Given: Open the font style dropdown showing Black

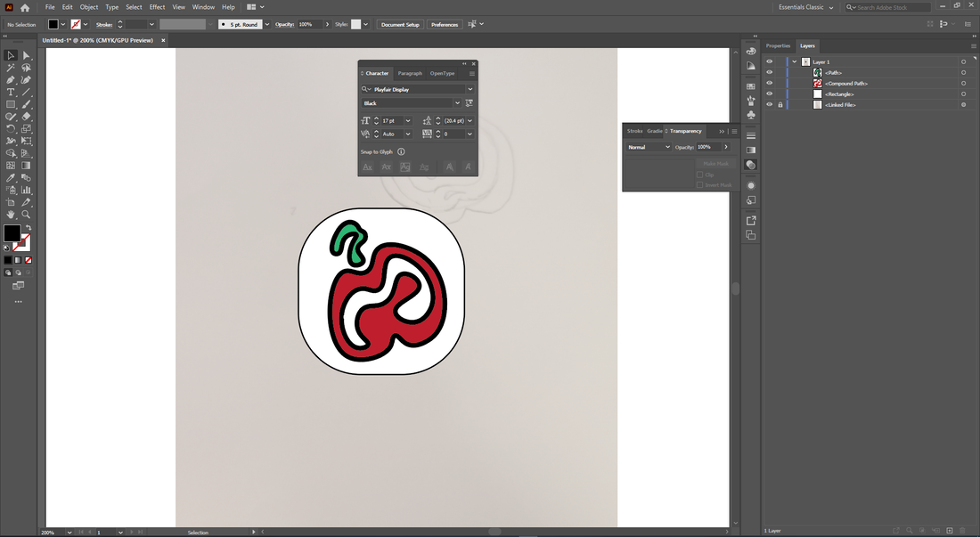Looking at the screenshot, I should click(458, 103).
